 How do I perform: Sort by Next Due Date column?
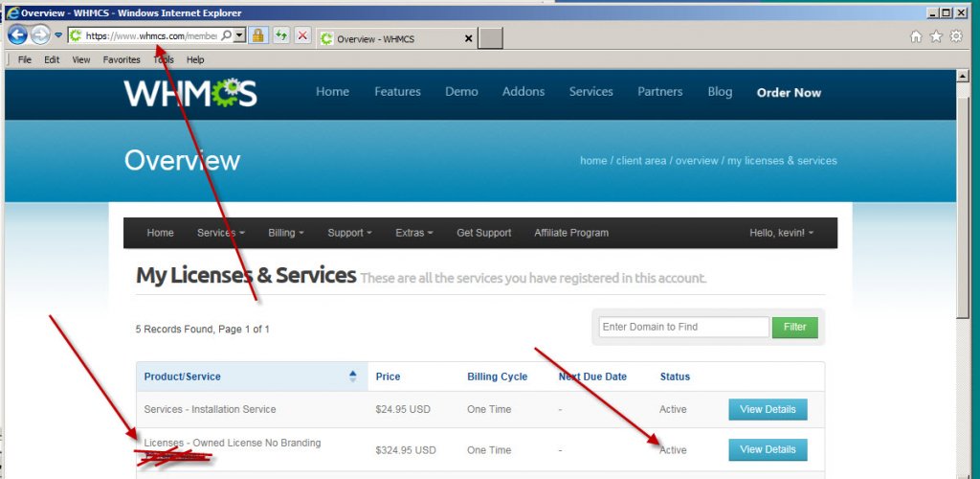click(592, 376)
